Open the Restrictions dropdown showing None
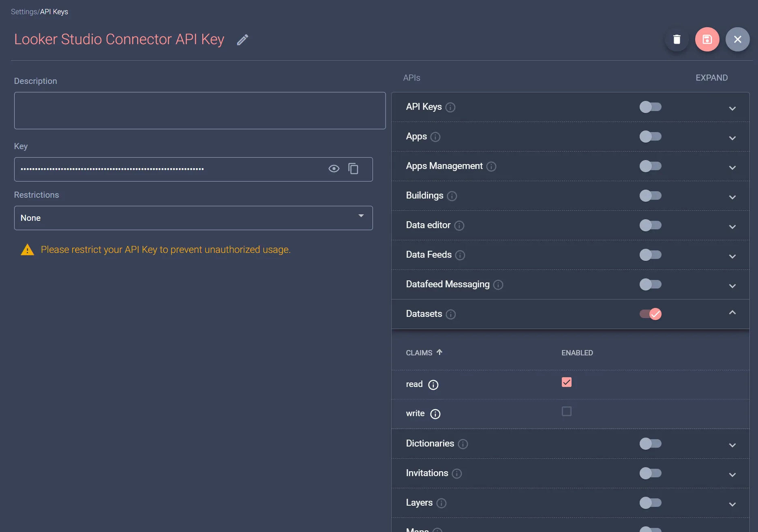The image size is (758, 532). pyautogui.click(x=193, y=218)
